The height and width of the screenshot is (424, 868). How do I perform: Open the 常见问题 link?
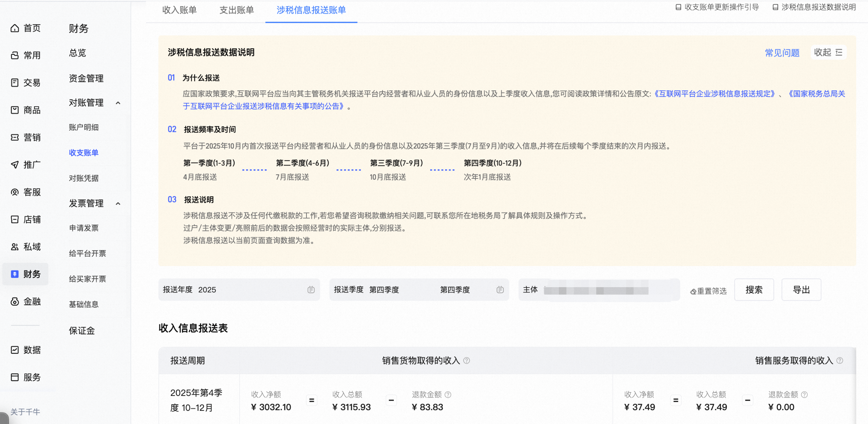(x=782, y=53)
